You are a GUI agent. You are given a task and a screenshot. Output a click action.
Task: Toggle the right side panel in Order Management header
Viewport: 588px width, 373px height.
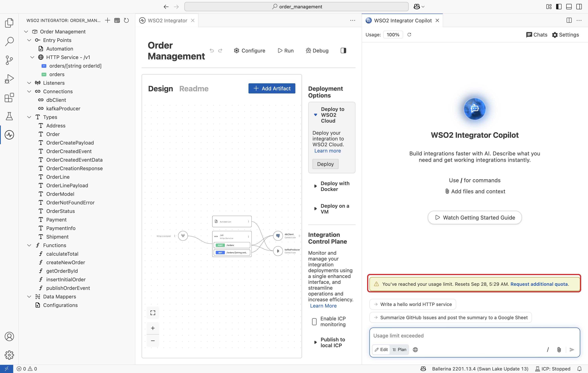(x=343, y=51)
